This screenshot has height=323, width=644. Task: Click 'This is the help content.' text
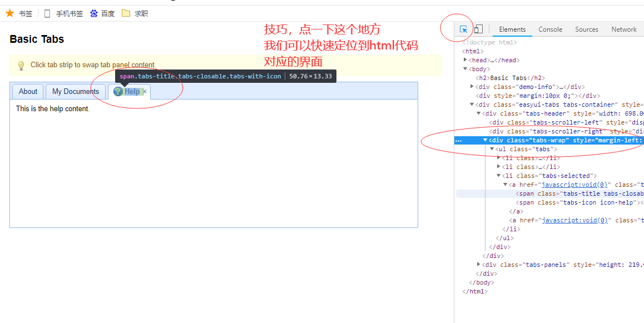[x=53, y=109]
